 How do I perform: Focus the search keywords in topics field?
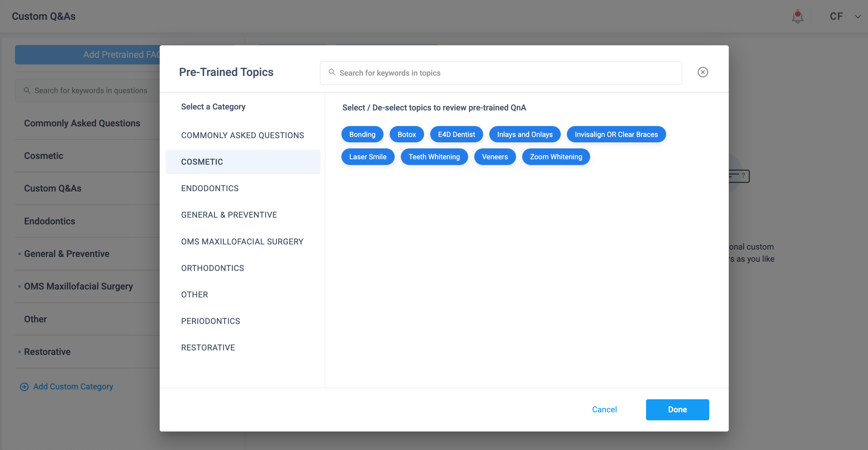coord(506,73)
